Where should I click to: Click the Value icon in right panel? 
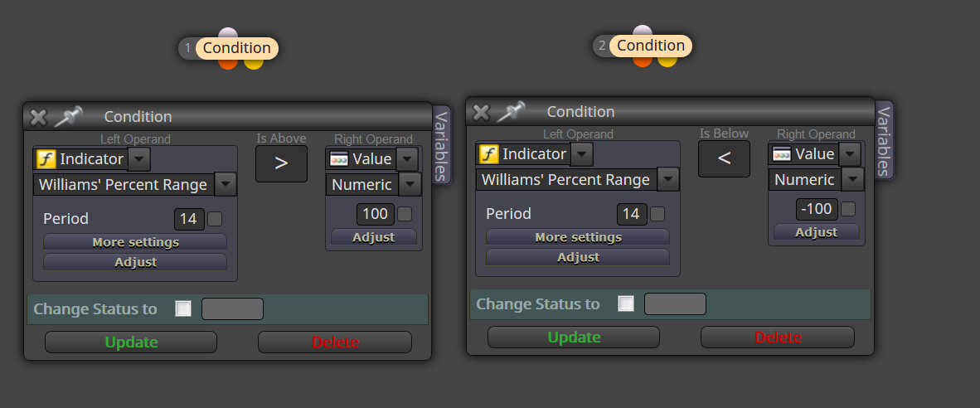coord(782,154)
